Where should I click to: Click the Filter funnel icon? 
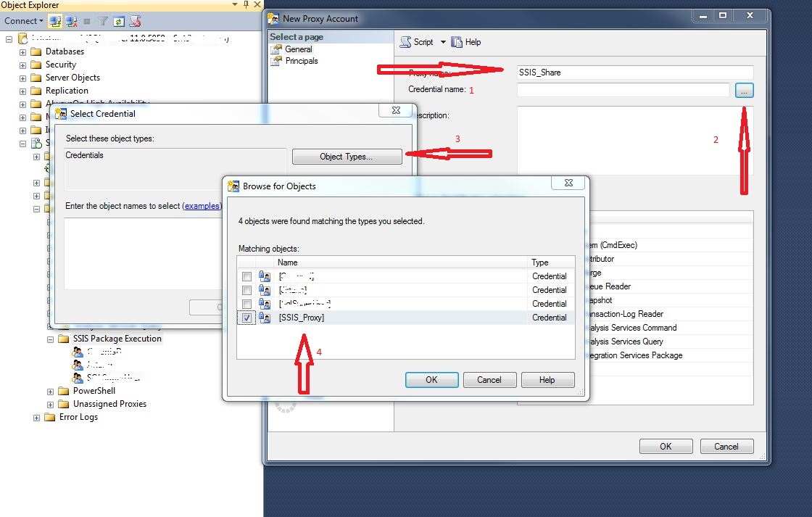(x=103, y=21)
